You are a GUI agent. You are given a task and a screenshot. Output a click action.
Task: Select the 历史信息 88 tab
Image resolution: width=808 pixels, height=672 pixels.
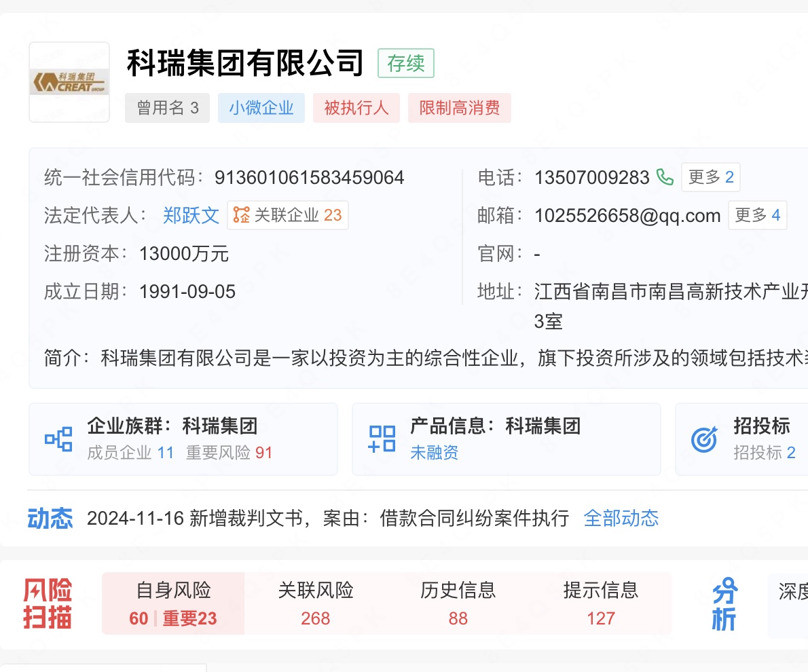458,603
